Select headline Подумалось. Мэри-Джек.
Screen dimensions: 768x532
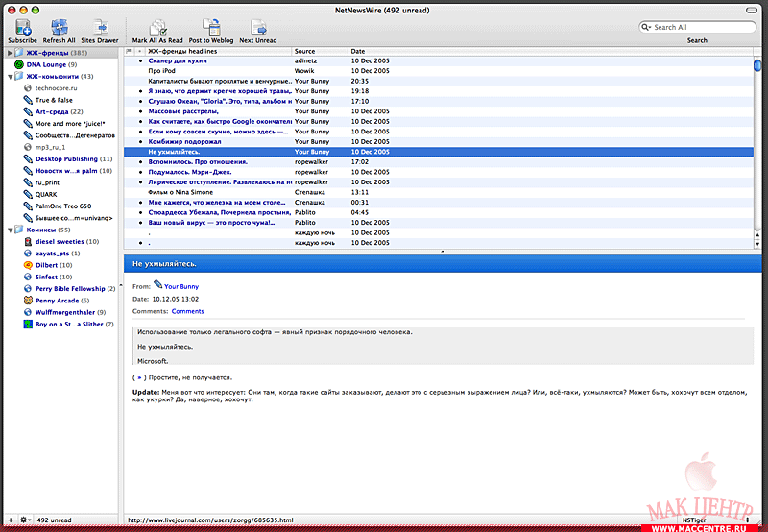pos(190,172)
